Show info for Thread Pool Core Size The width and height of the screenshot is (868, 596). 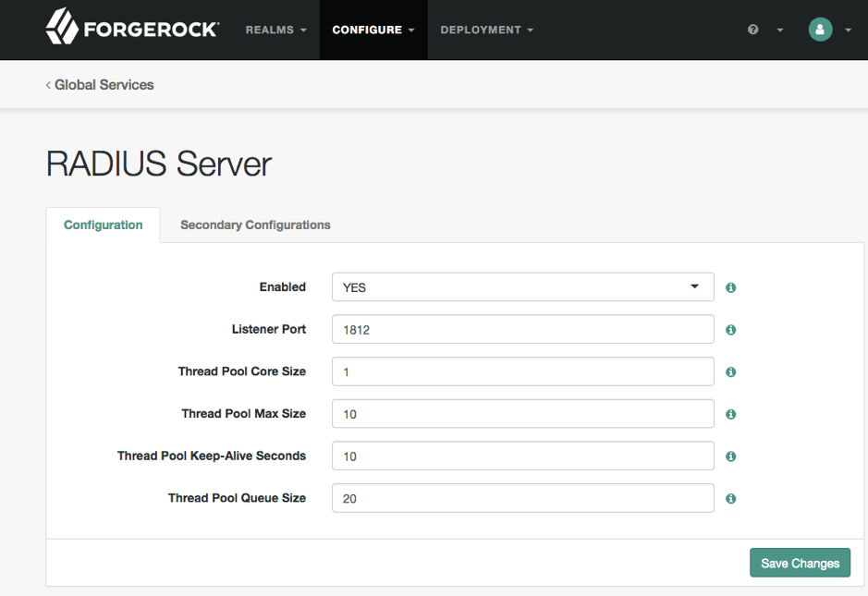pos(730,371)
